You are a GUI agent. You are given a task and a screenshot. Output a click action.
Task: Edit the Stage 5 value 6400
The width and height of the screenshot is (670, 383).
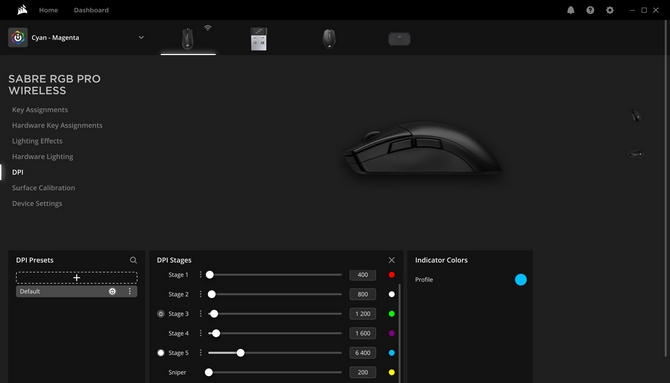point(363,353)
